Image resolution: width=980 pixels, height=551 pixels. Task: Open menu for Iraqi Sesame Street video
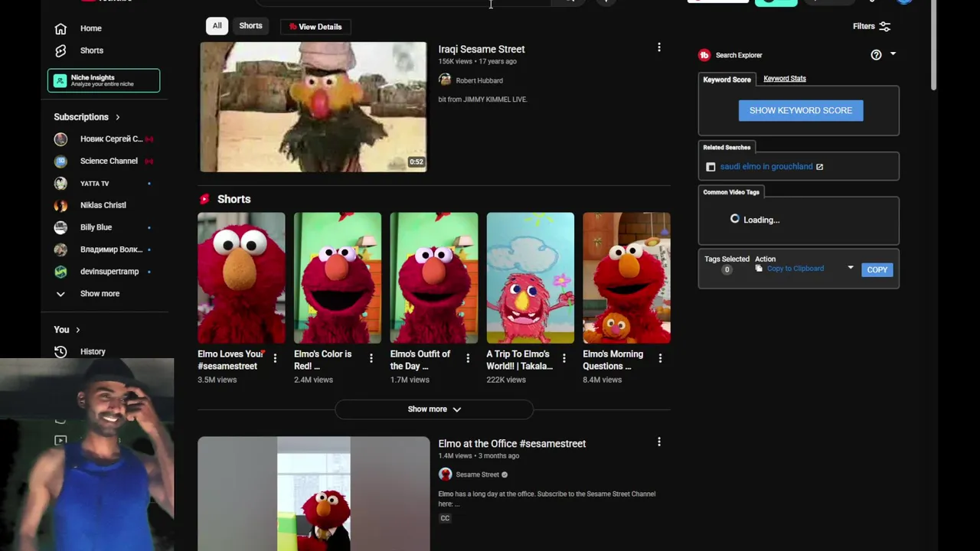point(658,47)
